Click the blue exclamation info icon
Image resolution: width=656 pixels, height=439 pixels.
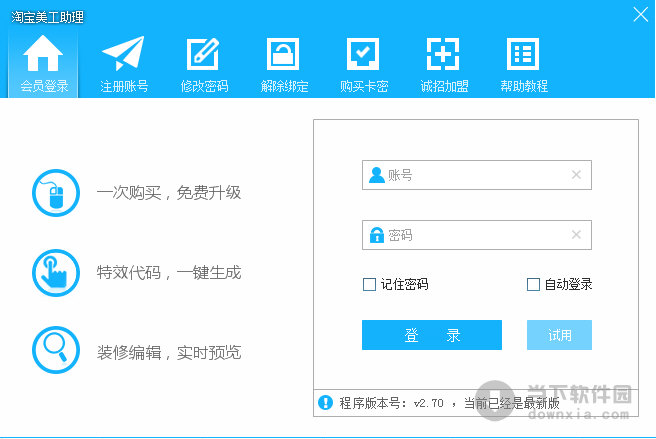[x=325, y=403]
